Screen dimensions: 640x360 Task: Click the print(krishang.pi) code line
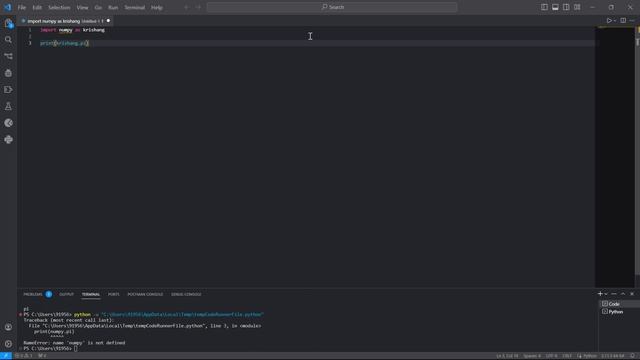[64, 43]
